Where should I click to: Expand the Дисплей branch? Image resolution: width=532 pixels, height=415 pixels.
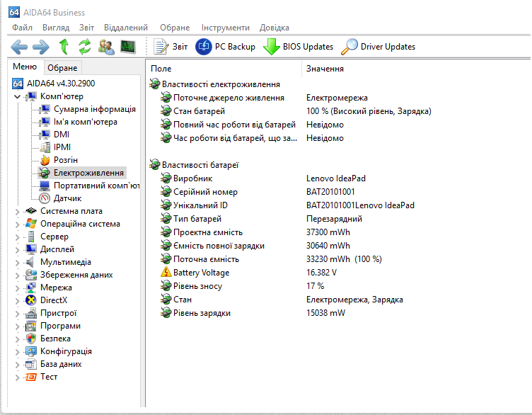pyautogui.click(x=17, y=249)
